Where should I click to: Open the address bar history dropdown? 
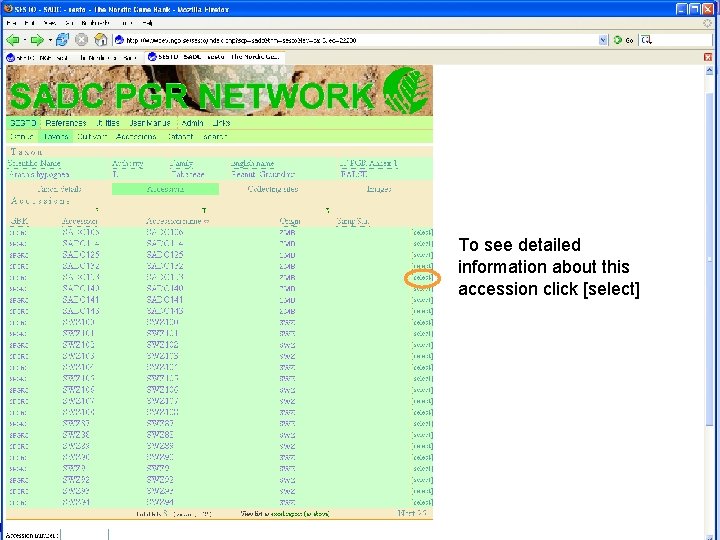[x=603, y=40]
